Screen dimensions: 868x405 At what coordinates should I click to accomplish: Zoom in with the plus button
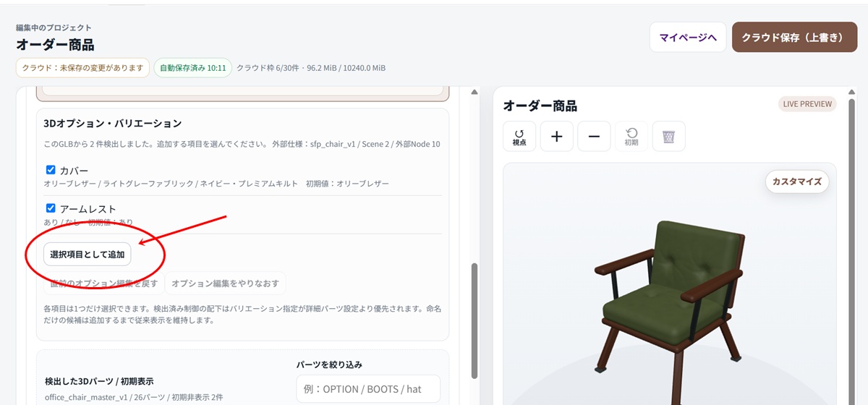pyautogui.click(x=557, y=136)
